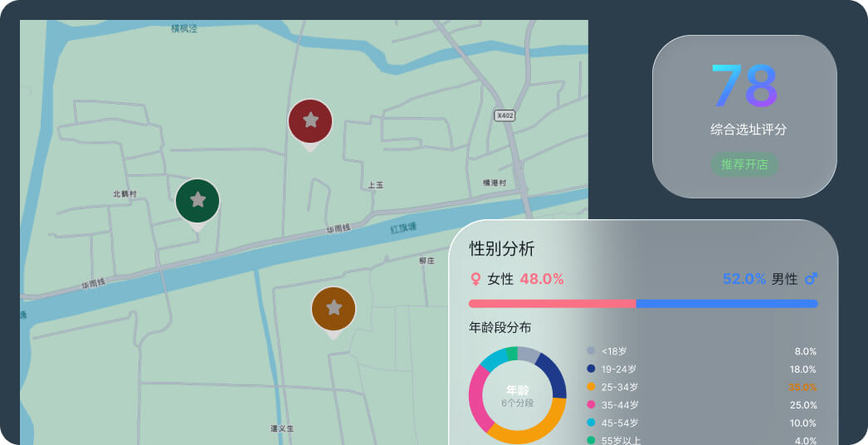Click the 18.0% value for 19-24岁

pyautogui.click(x=803, y=369)
